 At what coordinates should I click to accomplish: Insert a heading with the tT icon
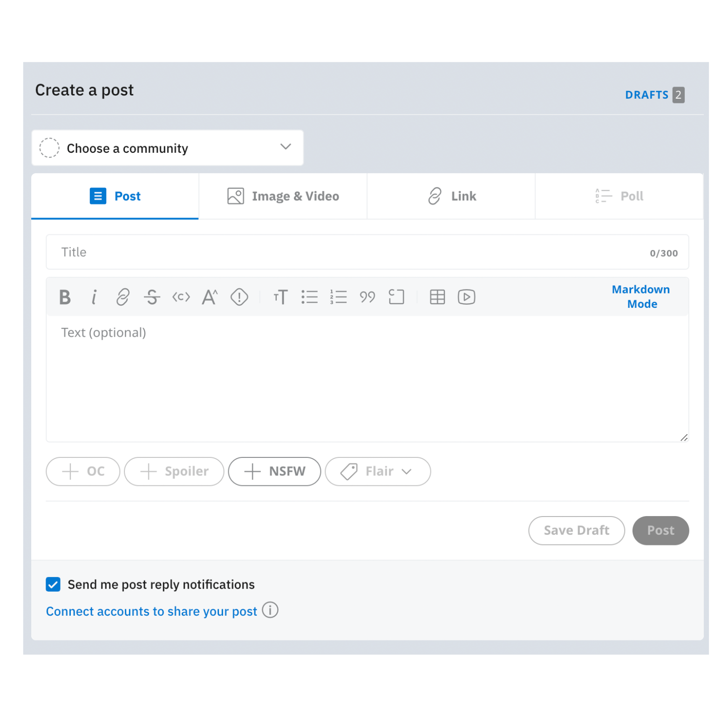click(280, 297)
